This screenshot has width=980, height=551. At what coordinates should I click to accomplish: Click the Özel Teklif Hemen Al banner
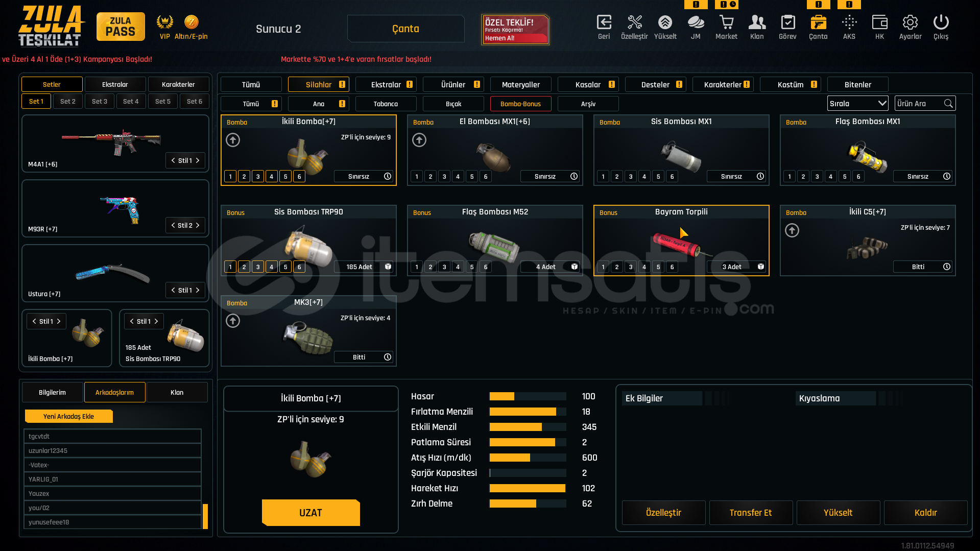point(515,30)
